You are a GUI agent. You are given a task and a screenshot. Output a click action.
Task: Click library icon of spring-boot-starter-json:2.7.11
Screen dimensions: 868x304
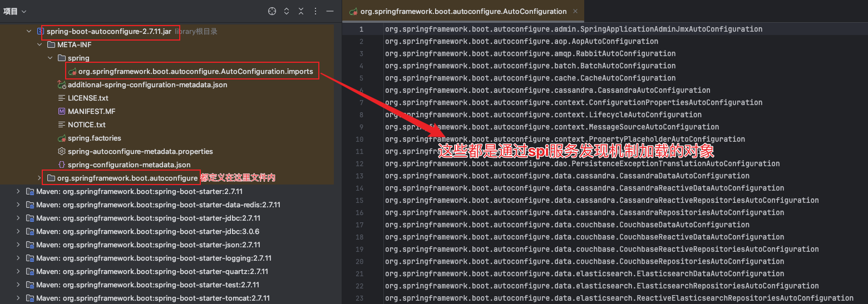pos(29,245)
